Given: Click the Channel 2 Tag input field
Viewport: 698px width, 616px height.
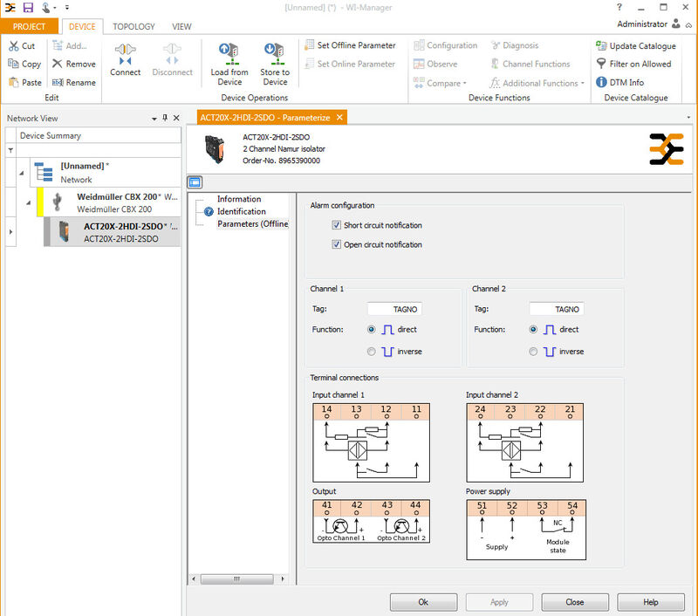Looking at the screenshot, I should 557,309.
